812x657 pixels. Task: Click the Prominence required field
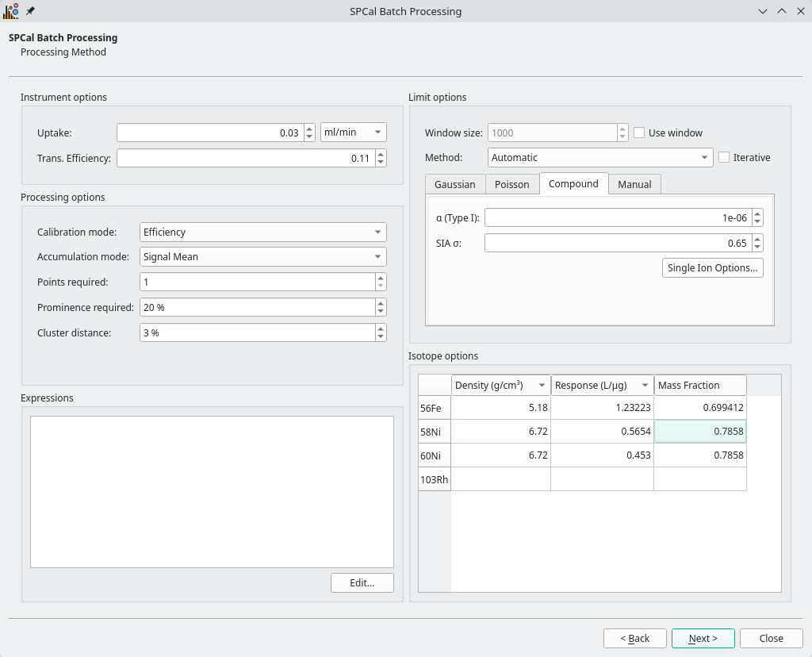coord(258,307)
